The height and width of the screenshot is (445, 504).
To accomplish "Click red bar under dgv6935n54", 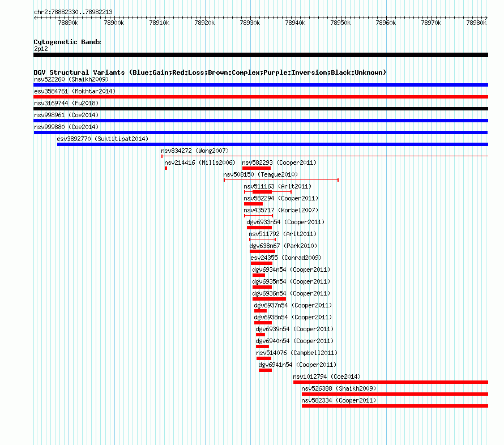I will pos(262,287).
